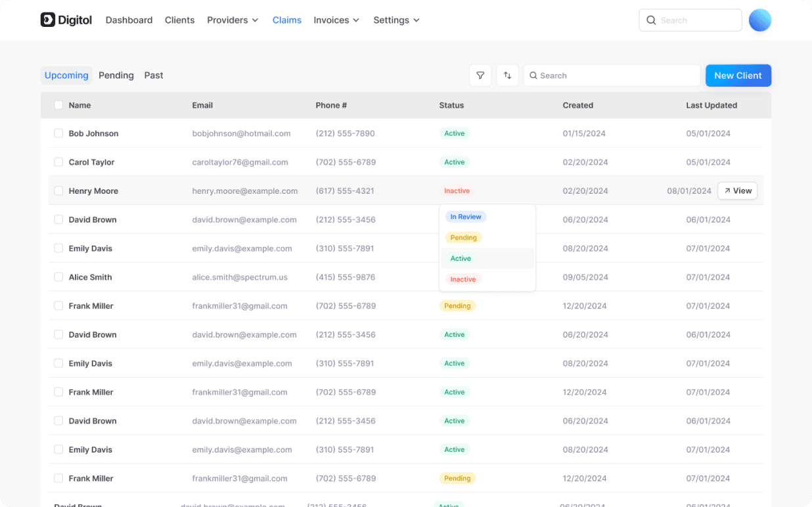Toggle the select-all checkbox in table header
Screen dimensions: 812x507
[x=58, y=105]
